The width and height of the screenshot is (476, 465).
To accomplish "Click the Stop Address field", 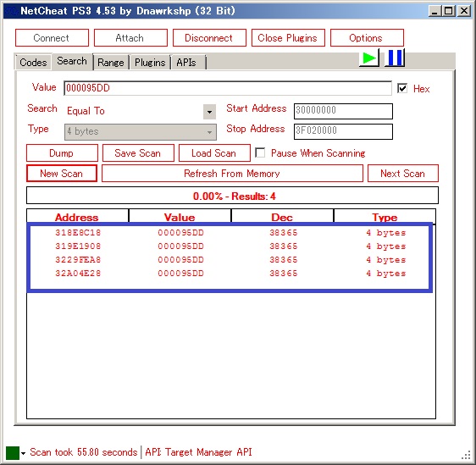I will tap(343, 131).
